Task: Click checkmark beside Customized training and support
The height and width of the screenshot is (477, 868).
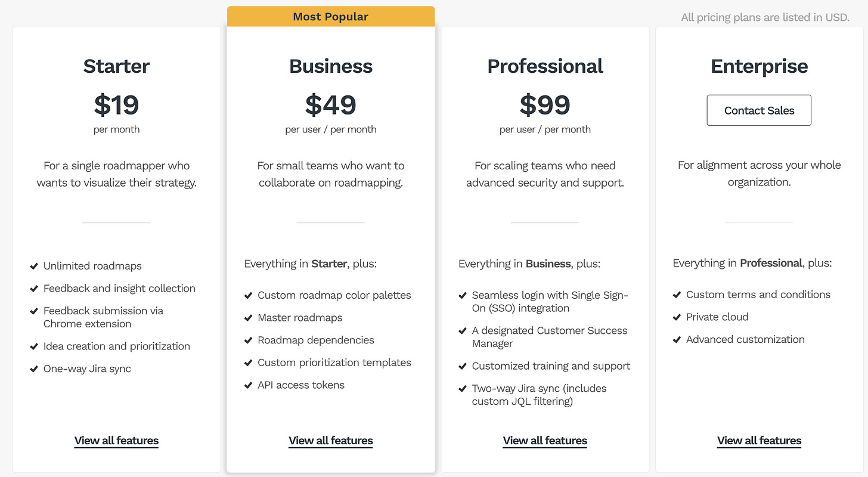Action: click(463, 366)
